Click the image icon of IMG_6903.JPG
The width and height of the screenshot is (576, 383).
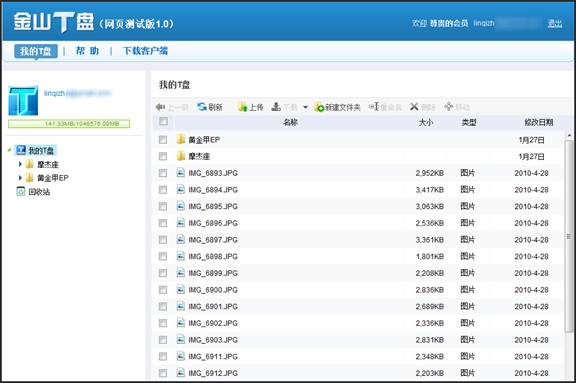181,339
